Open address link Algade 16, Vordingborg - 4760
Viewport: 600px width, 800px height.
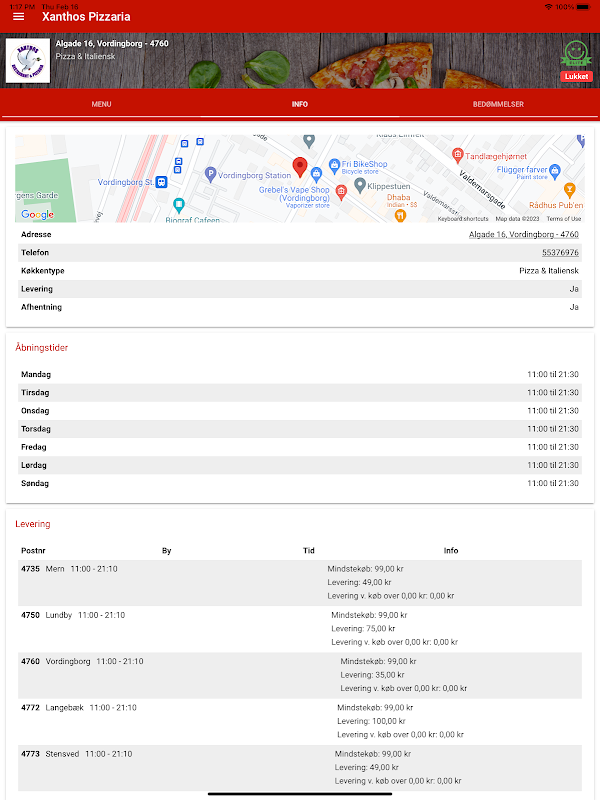tap(523, 235)
